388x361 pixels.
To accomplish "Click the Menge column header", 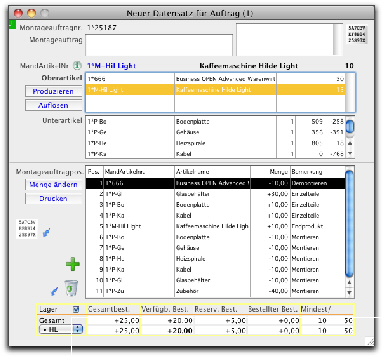I will coord(270,172).
